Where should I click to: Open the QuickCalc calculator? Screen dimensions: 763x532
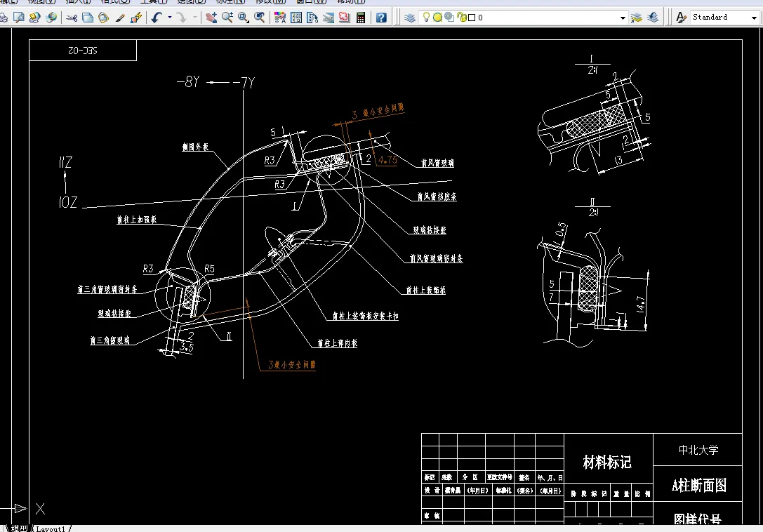tap(361, 18)
